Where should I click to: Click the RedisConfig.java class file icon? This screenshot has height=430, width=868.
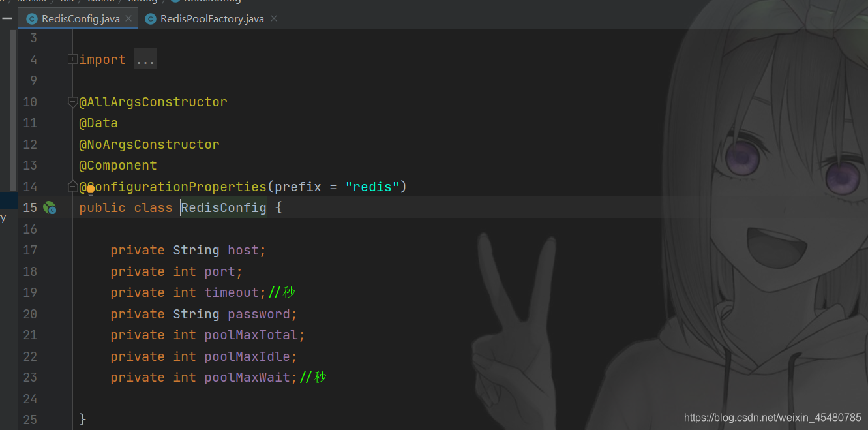click(x=31, y=19)
